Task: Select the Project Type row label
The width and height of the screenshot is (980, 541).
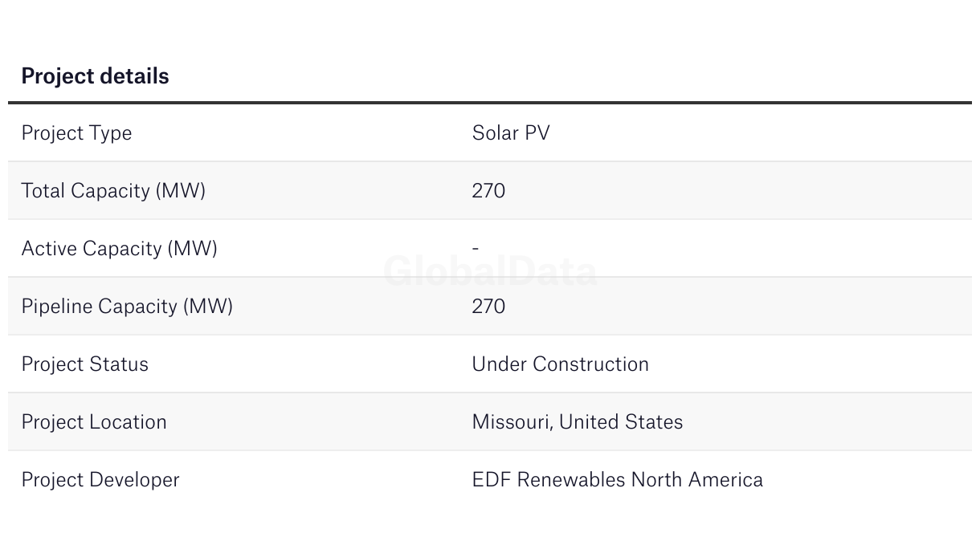Action: click(x=76, y=133)
